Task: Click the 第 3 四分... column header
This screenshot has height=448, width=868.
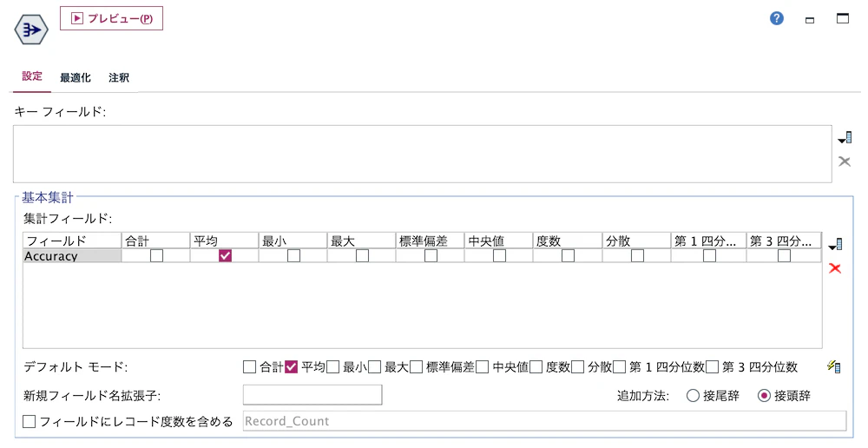Action: click(x=784, y=240)
